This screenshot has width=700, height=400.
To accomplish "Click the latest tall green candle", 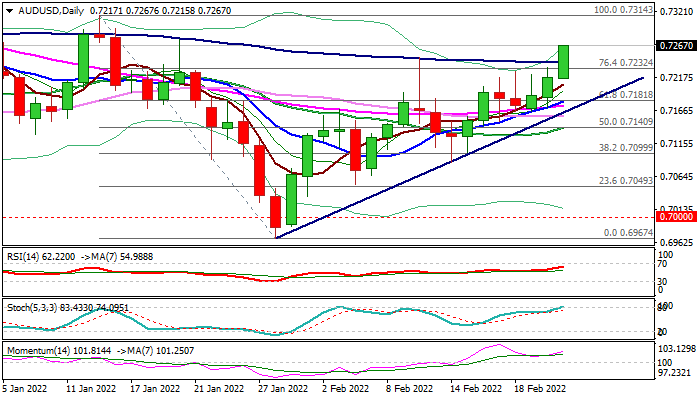I will coord(564,62).
